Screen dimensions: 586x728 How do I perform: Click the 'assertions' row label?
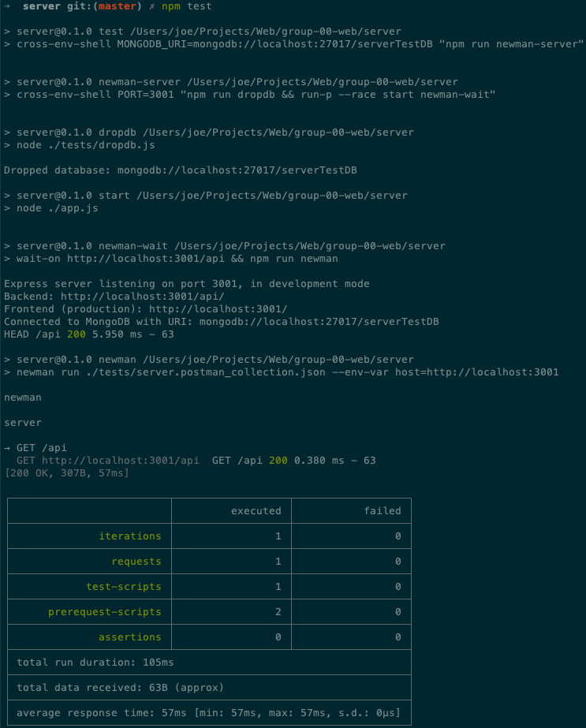coord(129,637)
